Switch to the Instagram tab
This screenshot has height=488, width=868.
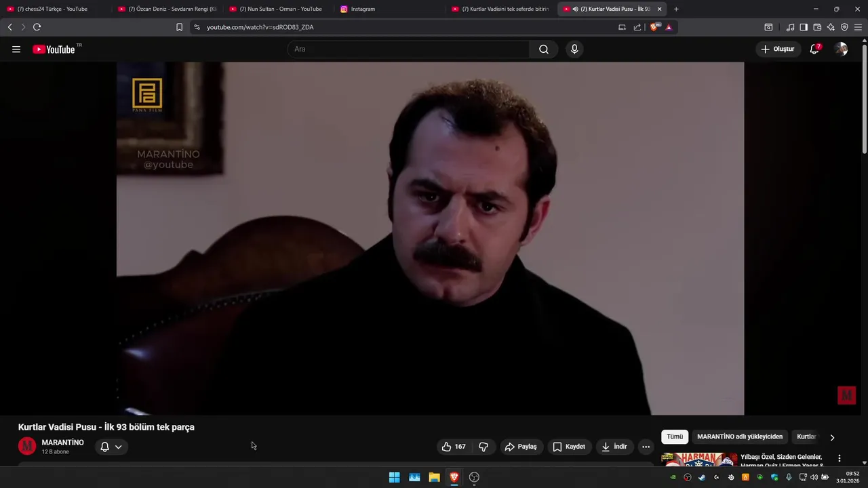[x=389, y=9]
